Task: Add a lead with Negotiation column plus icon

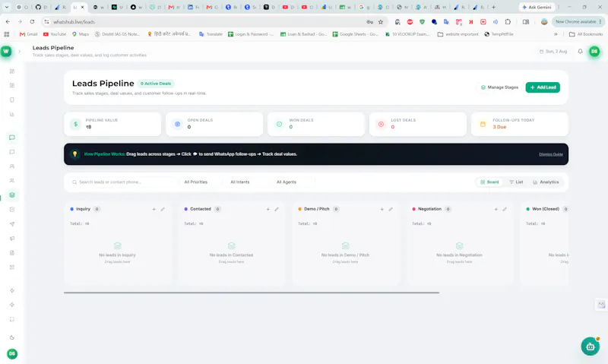Action: point(496,209)
